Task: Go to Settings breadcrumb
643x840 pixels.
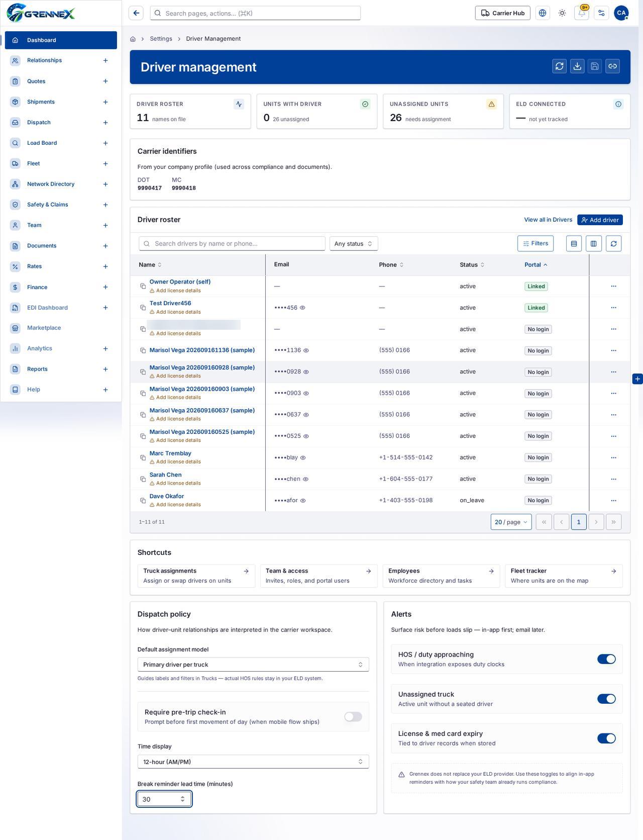Action: click(x=161, y=39)
